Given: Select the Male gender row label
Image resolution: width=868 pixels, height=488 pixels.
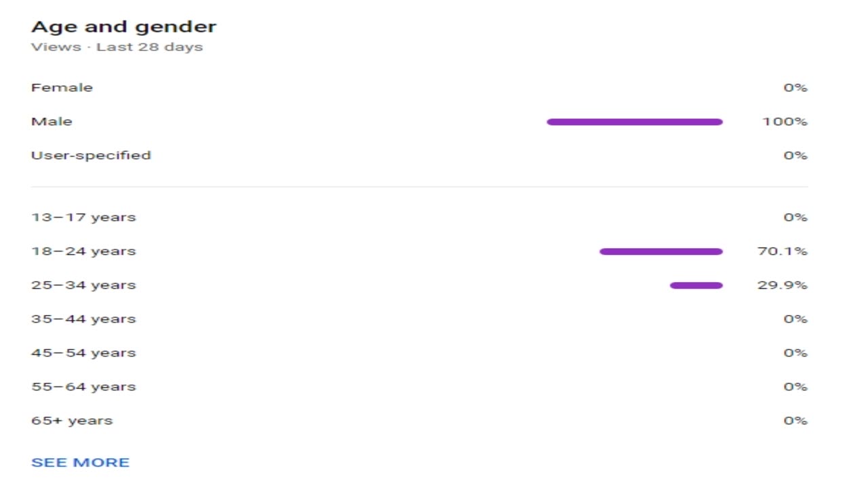Looking at the screenshot, I should [52, 121].
